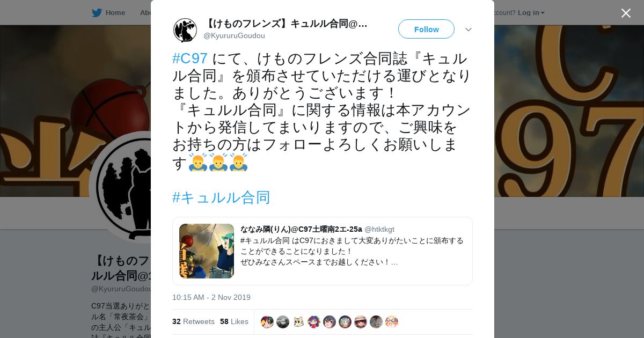View the 32 Retweets list
Screen dimensions: 644x338
click(x=193, y=321)
